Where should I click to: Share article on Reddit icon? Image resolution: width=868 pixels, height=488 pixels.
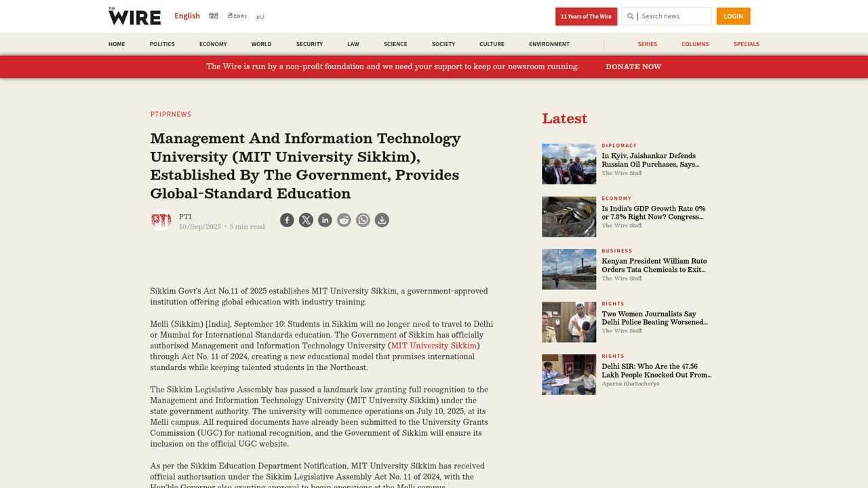coord(344,220)
